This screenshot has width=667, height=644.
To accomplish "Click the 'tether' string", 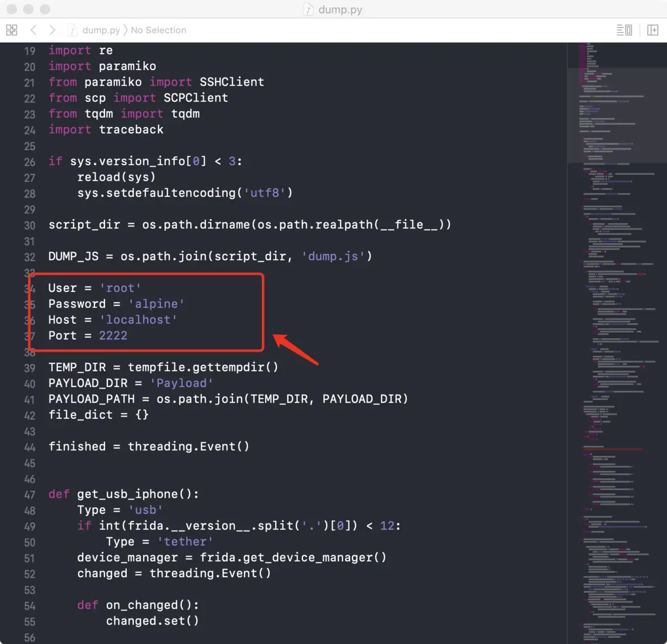I will [x=185, y=542].
